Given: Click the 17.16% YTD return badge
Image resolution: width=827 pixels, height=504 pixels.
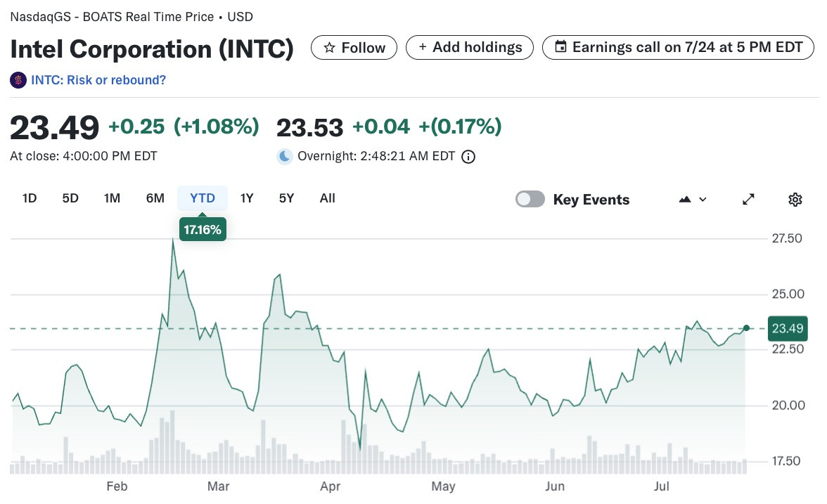Looking at the screenshot, I should pos(203,229).
